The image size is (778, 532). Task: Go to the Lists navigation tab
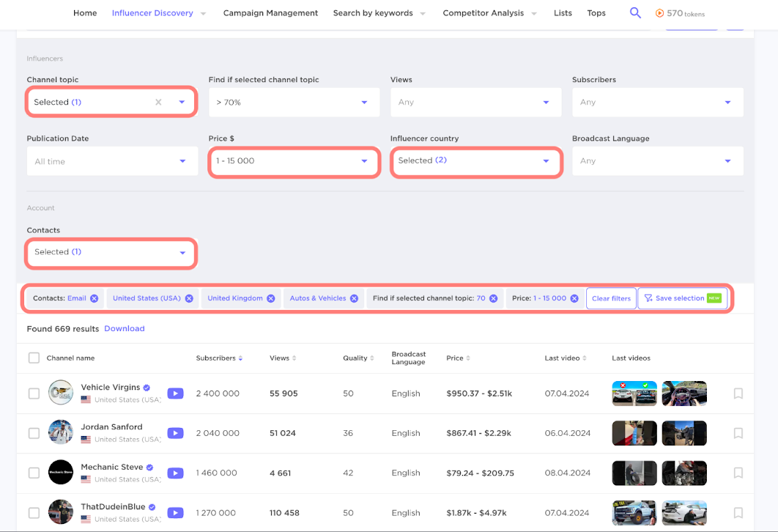[x=563, y=13]
